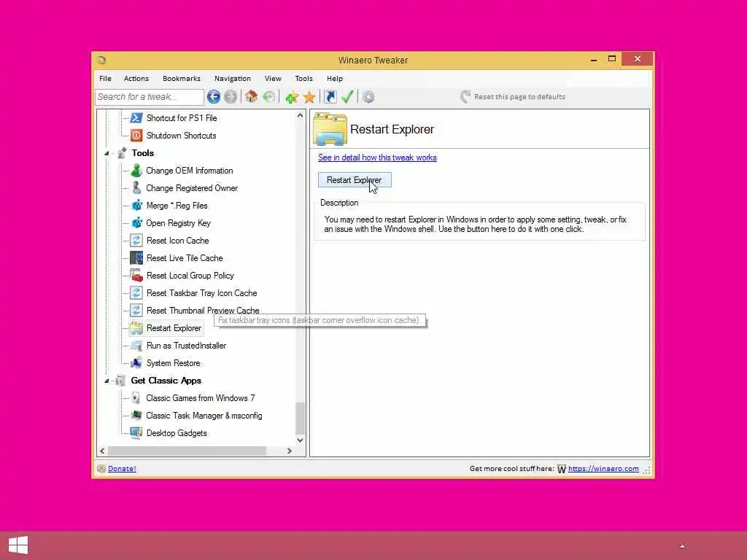Image resolution: width=747 pixels, height=560 pixels.
Task: Click the tree scrollbar down arrow
Action: pyautogui.click(x=300, y=440)
